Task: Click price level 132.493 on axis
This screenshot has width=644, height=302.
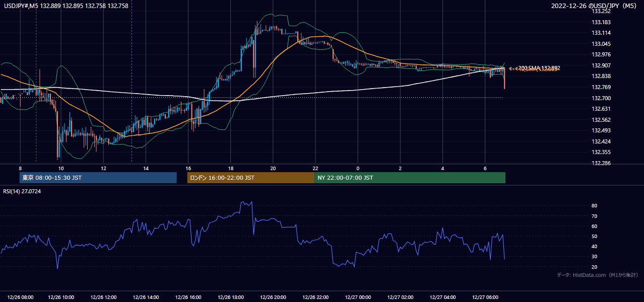Action: 601,130
